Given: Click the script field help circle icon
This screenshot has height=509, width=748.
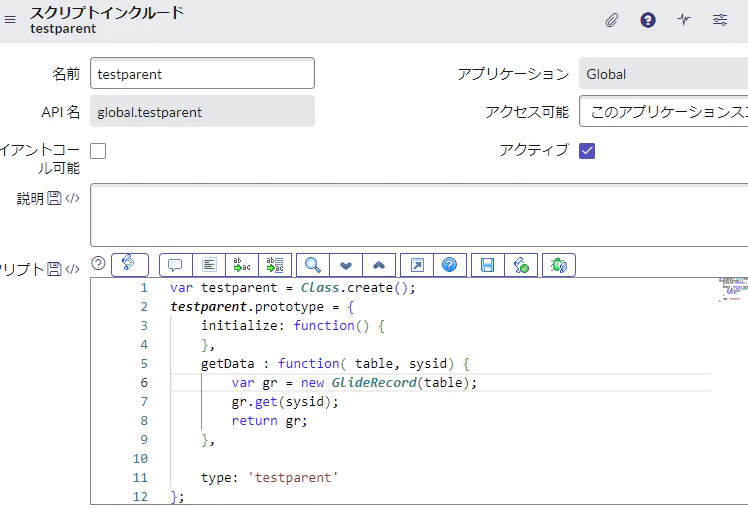Looking at the screenshot, I should coord(98,263).
